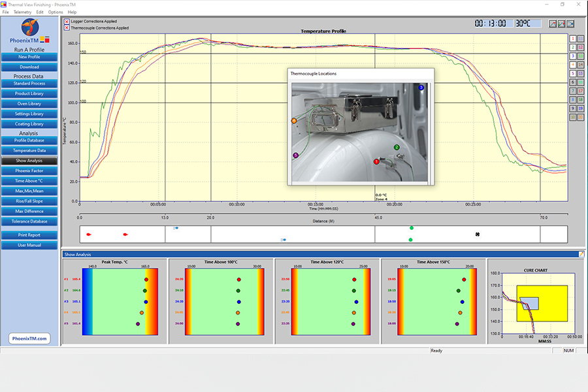The image size is (588, 392).
Task: Click the graph tool icon with blue arrow
Action: tap(570, 24)
